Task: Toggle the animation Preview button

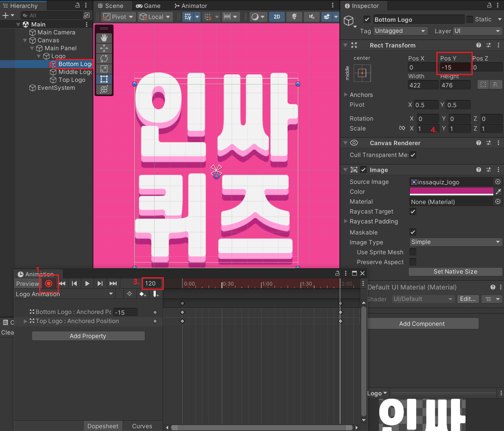Action: click(27, 284)
